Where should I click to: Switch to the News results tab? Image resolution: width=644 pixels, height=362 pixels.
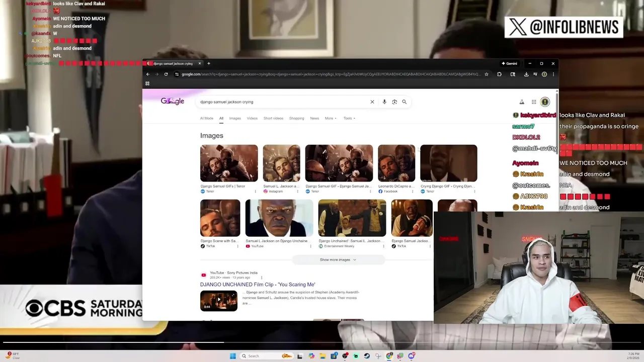(x=314, y=118)
